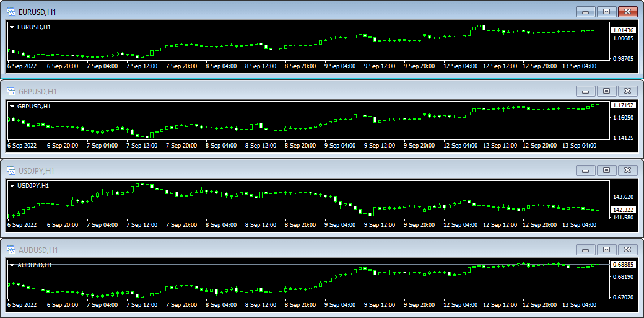644x318 pixels.
Task: Expand the GBPUSD,H1 chart dropdown triangle
Action: tap(12, 107)
